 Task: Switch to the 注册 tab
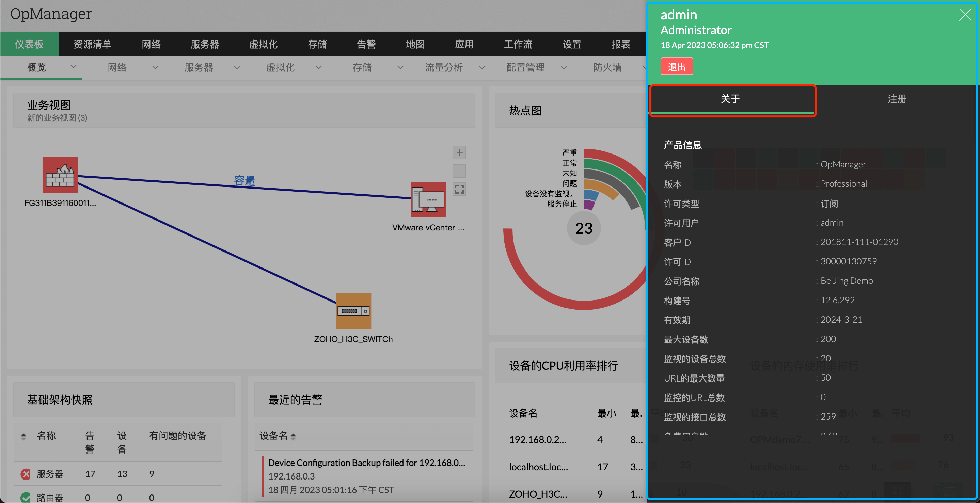pyautogui.click(x=896, y=99)
